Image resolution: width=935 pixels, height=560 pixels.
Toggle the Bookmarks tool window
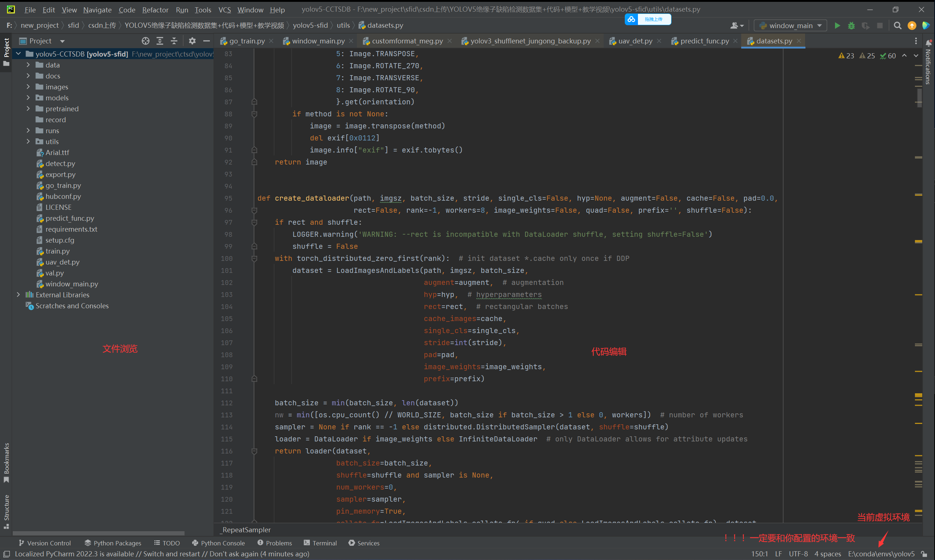7,462
